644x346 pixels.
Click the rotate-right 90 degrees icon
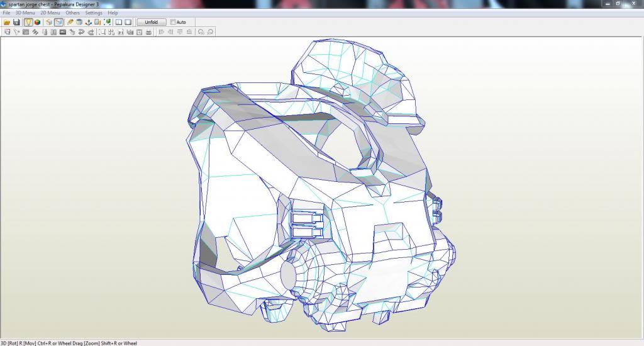[210, 32]
